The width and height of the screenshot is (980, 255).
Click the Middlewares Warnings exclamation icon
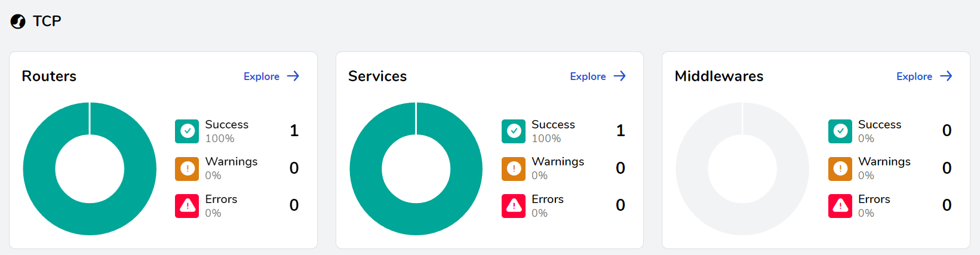840,168
